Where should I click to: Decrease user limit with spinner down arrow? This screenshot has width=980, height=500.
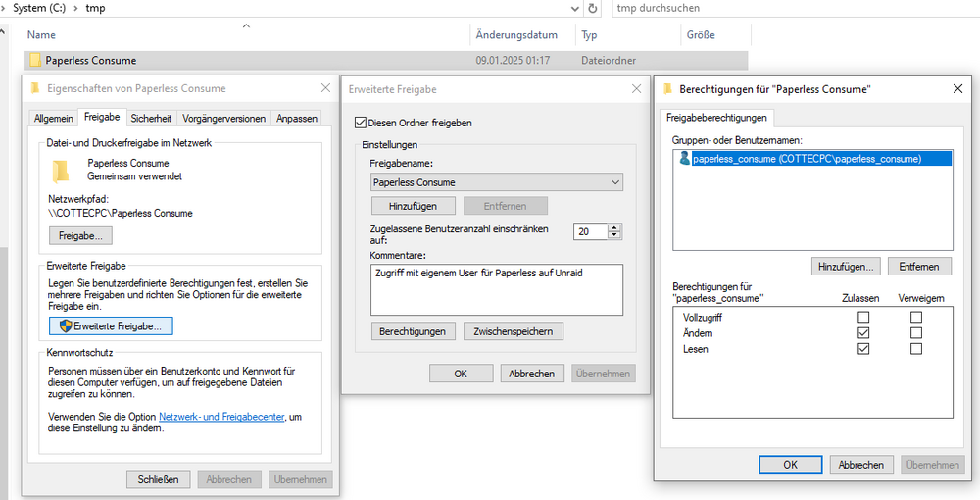[x=614, y=235]
